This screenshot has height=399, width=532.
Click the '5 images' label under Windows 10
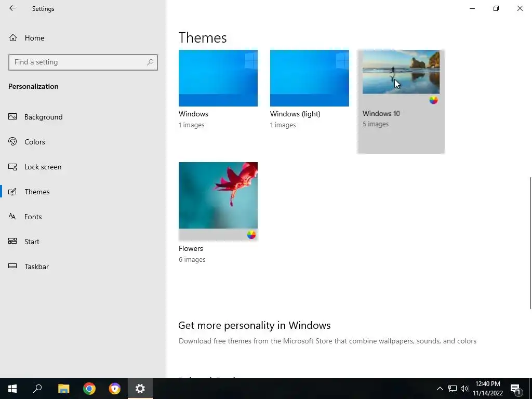tap(375, 124)
